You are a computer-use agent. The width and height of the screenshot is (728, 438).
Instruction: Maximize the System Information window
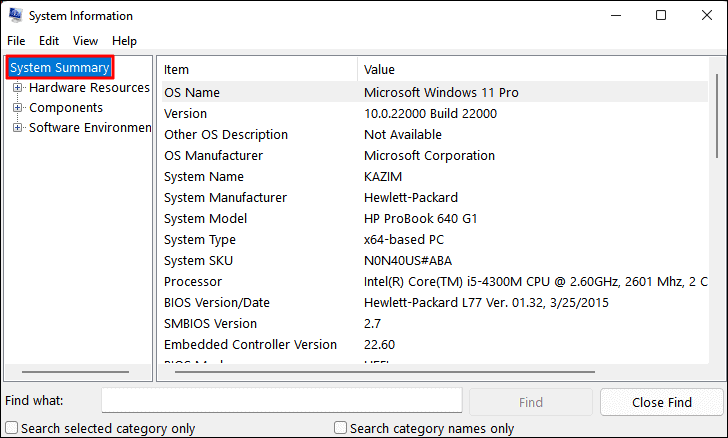[661, 16]
